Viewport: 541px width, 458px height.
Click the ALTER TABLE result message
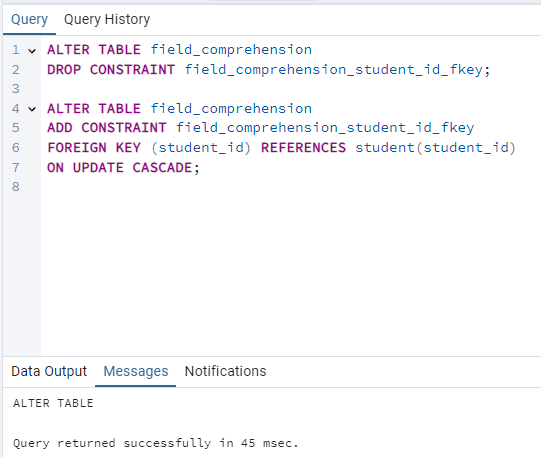tap(53, 403)
